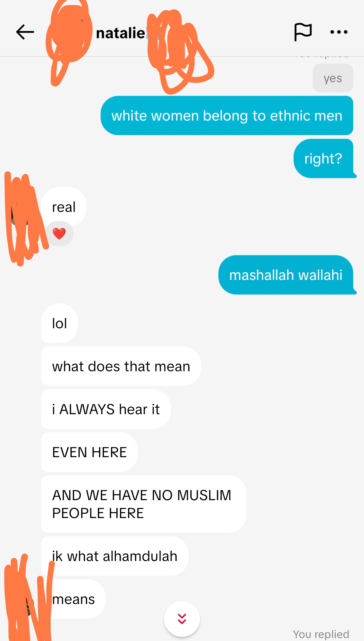The width and height of the screenshot is (364, 641).
Task: Tap the 'means' message bubble
Action: tap(73, 599)
